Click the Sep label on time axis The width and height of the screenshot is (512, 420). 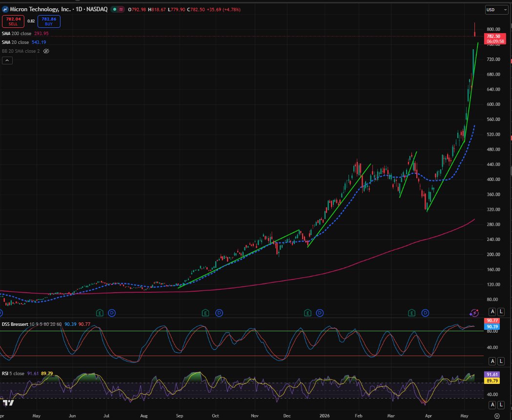[x=180, y=416]
